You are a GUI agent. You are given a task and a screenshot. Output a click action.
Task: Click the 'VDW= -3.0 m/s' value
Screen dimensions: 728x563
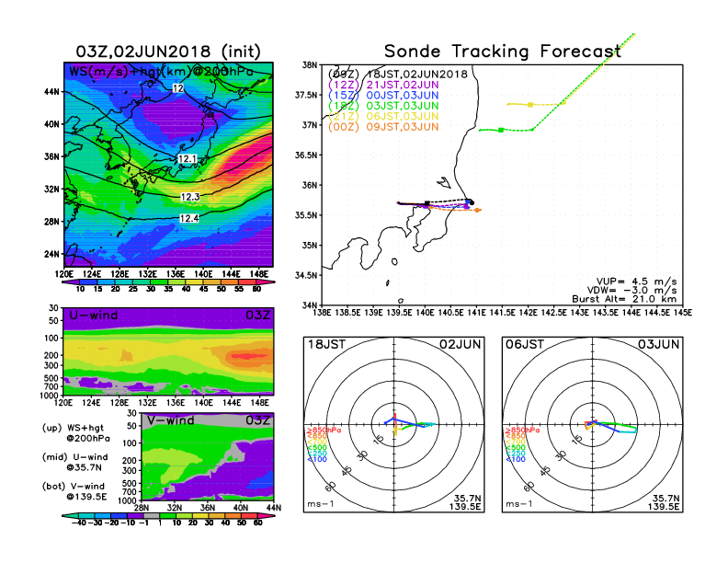click(x=631, y=291)
